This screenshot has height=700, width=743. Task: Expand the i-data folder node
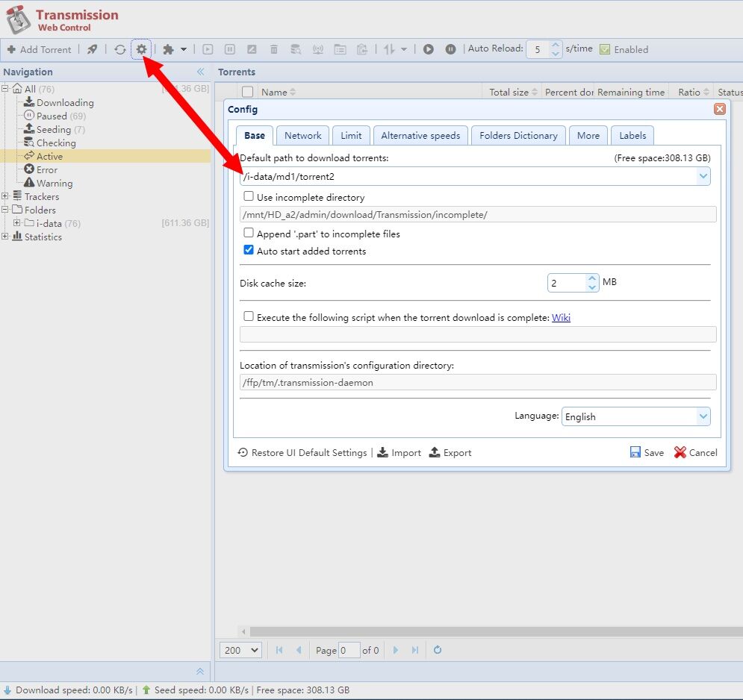tap(16, 222)
